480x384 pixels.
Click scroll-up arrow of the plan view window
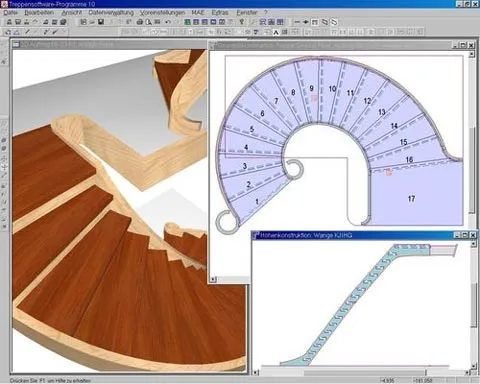471,54
